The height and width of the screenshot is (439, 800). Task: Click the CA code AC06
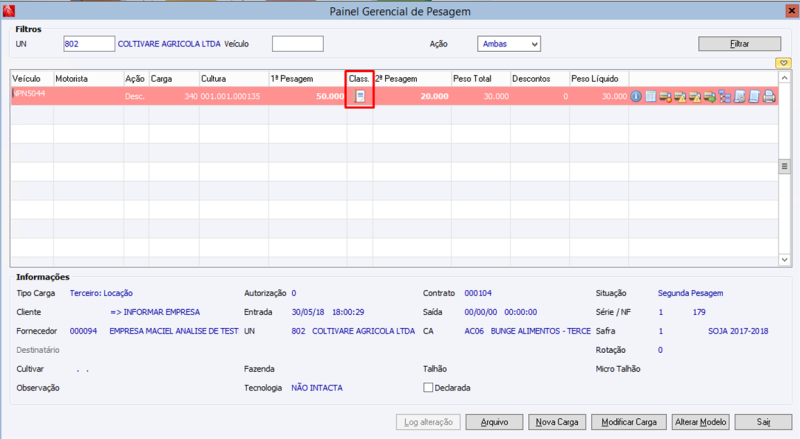point(474,331)
